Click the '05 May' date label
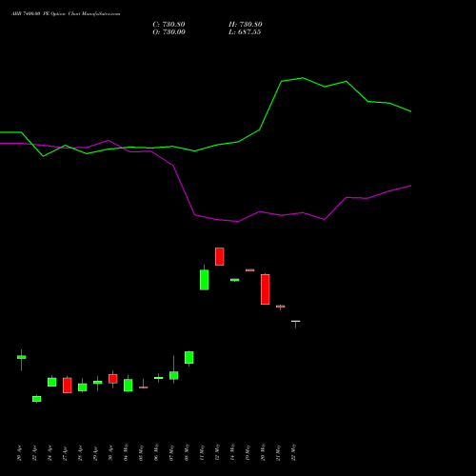This screenshot has width=476, height=476. (x=141, y=452)
